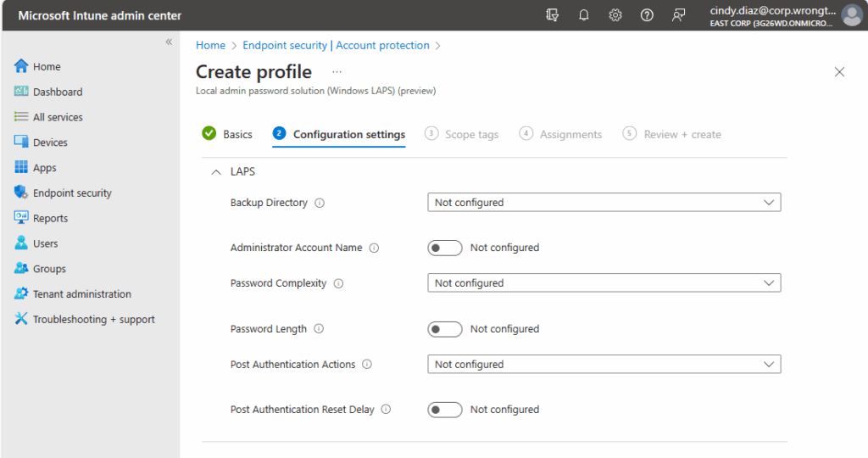868x458 pixels.
Task: Click the Home breadcrumb link
Action: click(210, 46)
